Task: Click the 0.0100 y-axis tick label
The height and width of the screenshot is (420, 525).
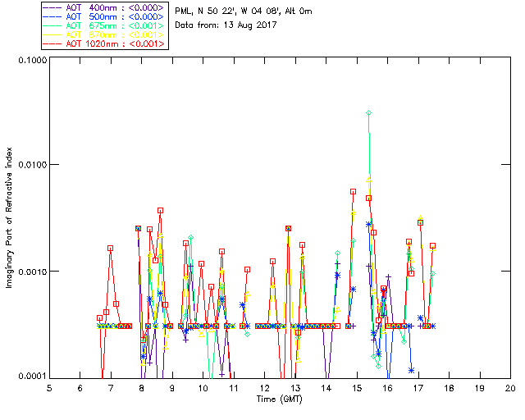Action: [32, 165]
